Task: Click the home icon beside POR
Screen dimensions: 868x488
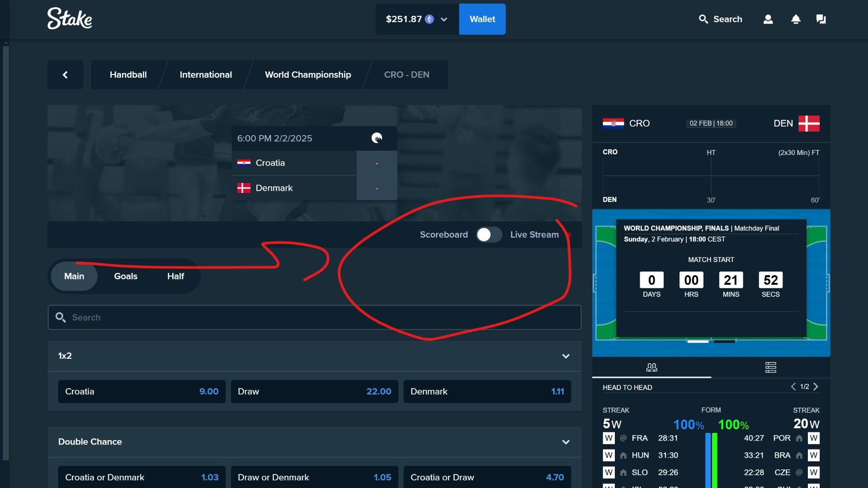Action: click(799, 438)
